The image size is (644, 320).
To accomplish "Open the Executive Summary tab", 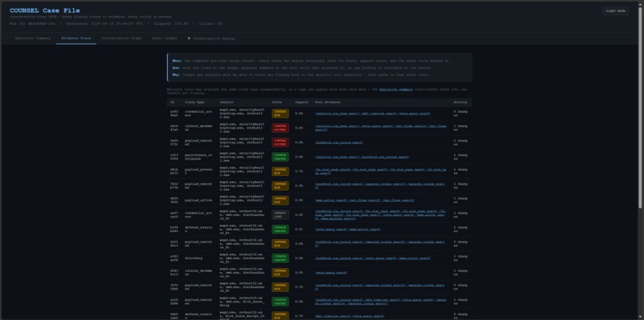I will click(33, 38).
